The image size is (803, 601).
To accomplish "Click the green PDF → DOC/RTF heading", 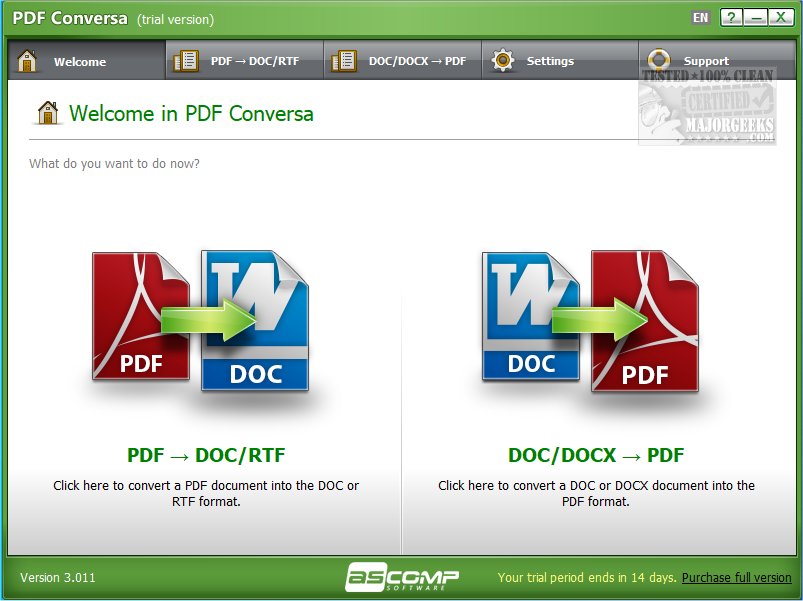I will coord(206,455).
